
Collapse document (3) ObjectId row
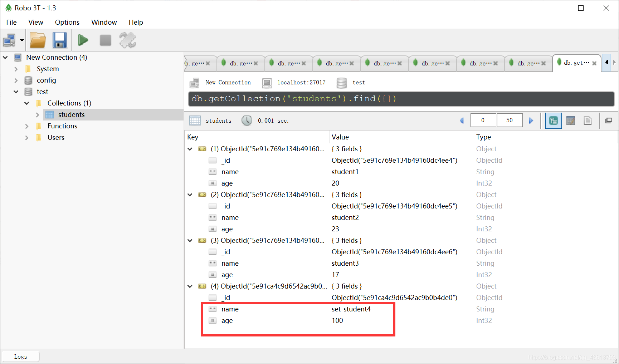click(x=190, y=240)
